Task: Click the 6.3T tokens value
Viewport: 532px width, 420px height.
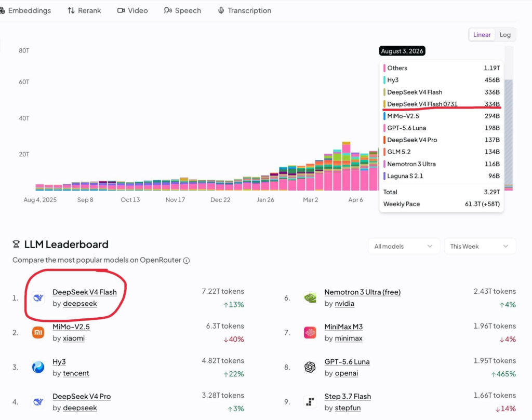Action: click(x=225, y=326)
